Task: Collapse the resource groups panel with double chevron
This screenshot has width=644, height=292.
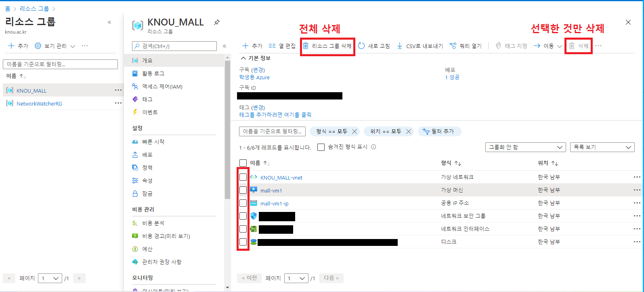Action: point(109,22)
